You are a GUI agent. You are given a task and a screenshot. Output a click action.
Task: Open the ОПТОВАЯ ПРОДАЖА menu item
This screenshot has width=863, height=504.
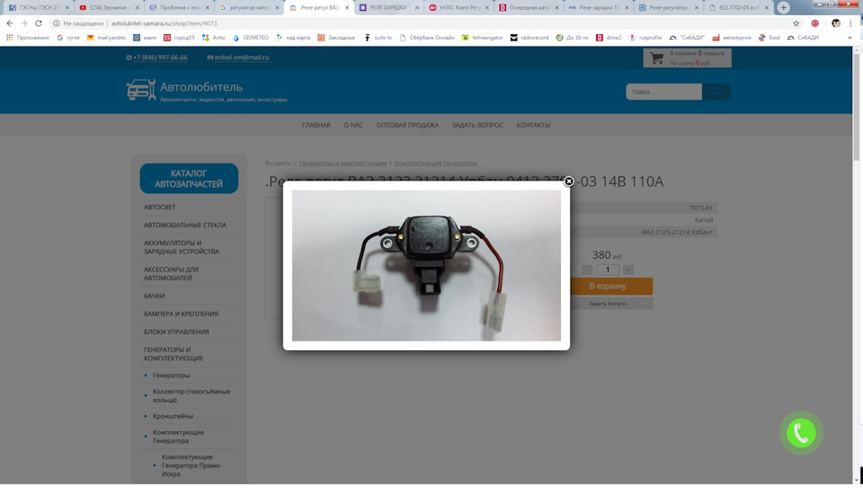pos(407,125)
